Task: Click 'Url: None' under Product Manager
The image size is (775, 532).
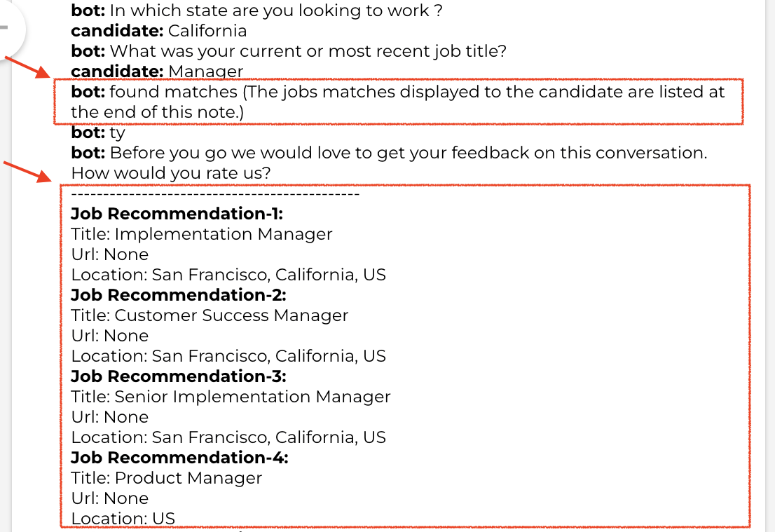Action: click(110, 498)
